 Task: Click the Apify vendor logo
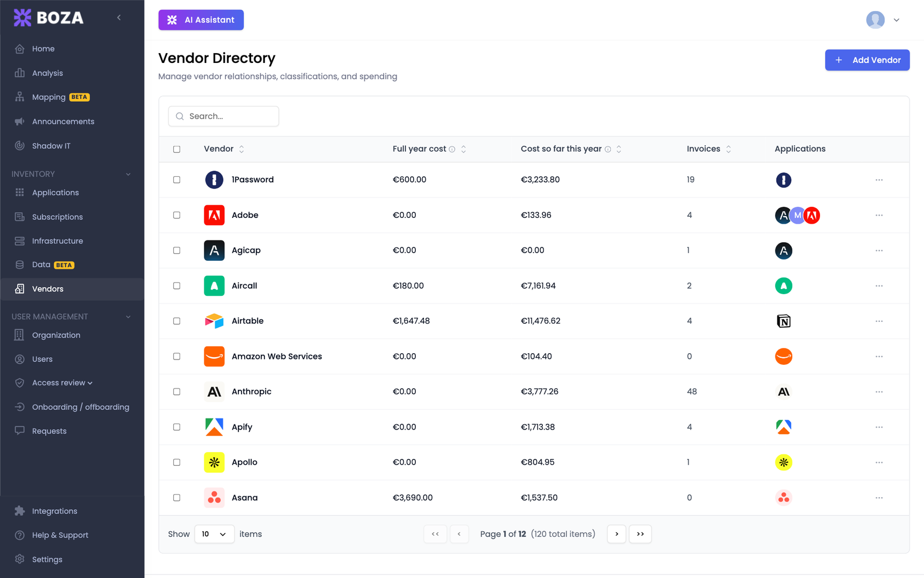(x=214, y=427)
